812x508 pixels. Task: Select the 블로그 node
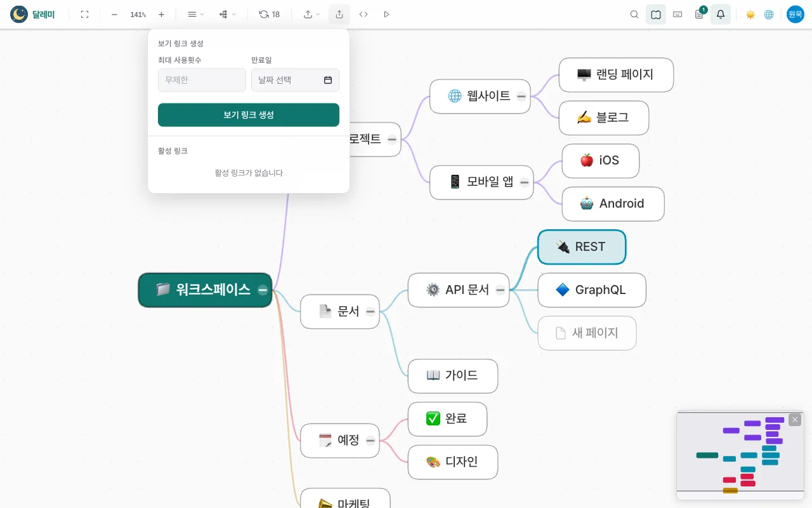[604, 118]
